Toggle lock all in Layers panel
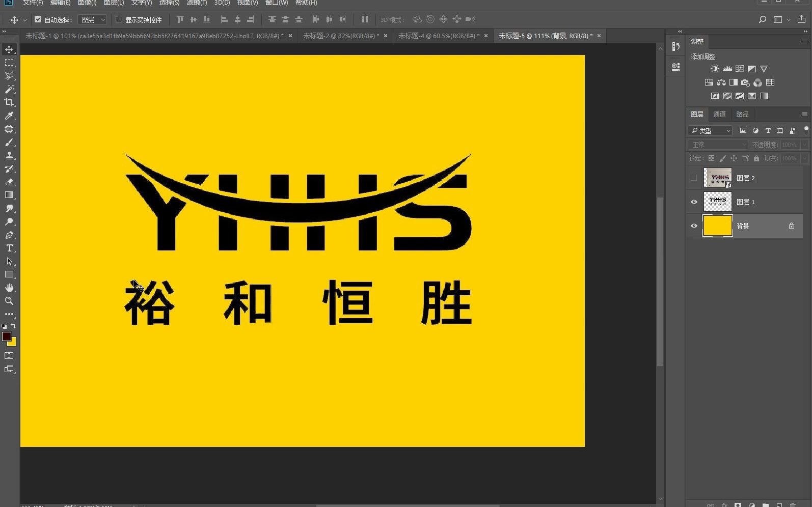 click(756, 158)
